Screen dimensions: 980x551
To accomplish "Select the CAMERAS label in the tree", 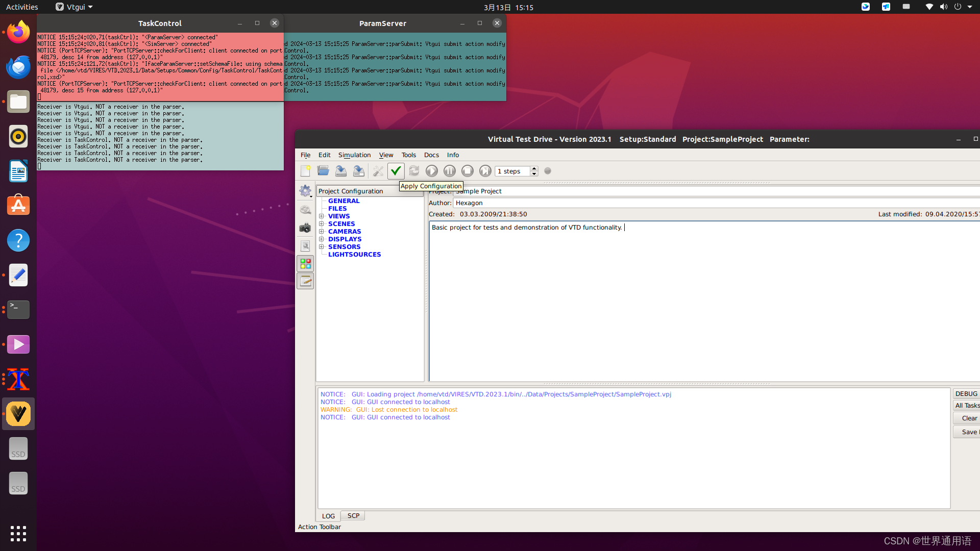I will pyautogui.click(x=345, y=232).
